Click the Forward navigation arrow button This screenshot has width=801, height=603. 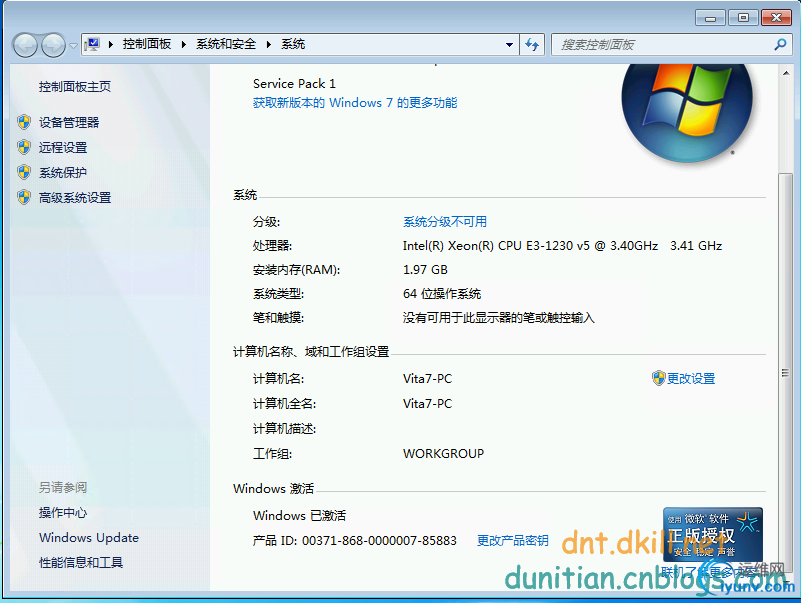(53, 45)
